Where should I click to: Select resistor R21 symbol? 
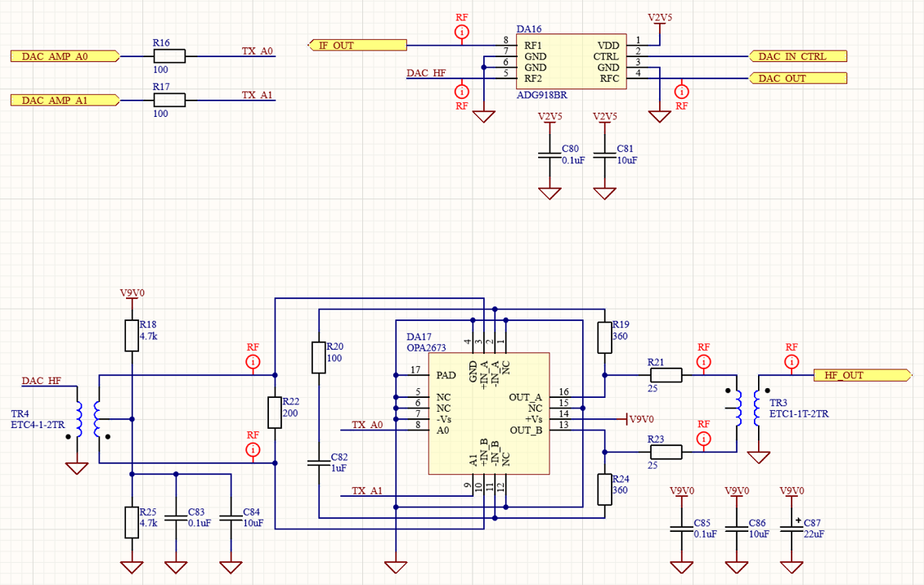(665, 375)
